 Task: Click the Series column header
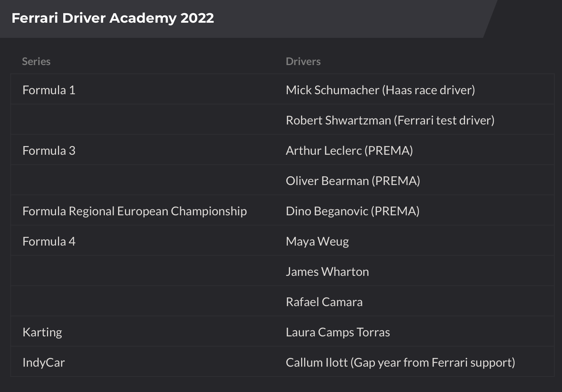(x=36, y=61)
